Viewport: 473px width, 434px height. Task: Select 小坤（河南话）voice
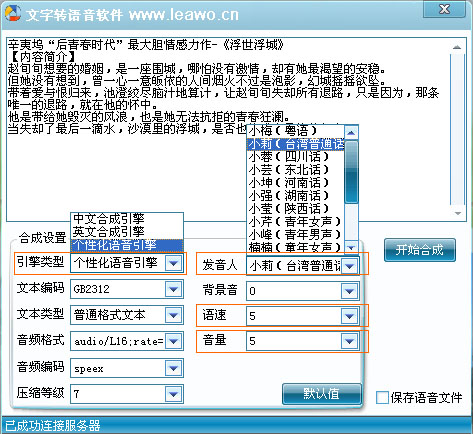[296, 183]
